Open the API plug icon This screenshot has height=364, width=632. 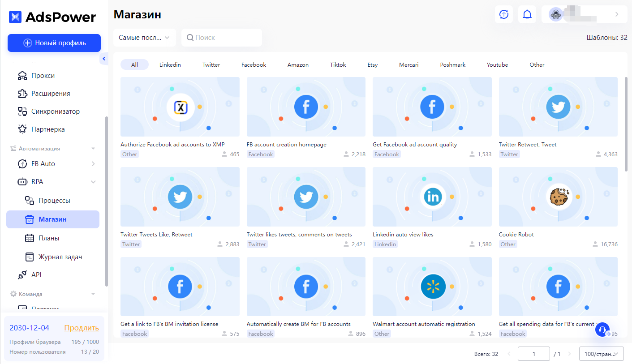(22, 275)
